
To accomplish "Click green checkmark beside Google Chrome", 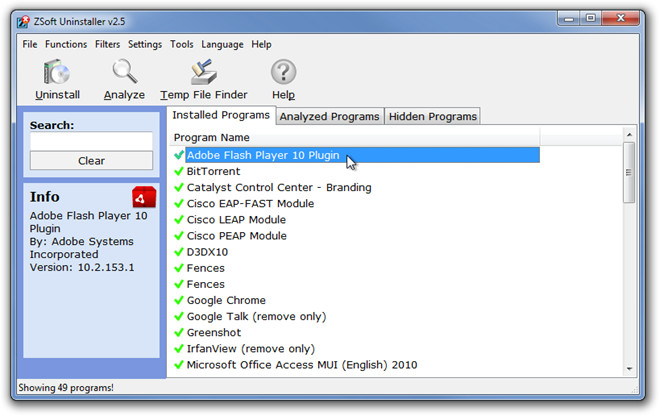I will pos(178,300).
